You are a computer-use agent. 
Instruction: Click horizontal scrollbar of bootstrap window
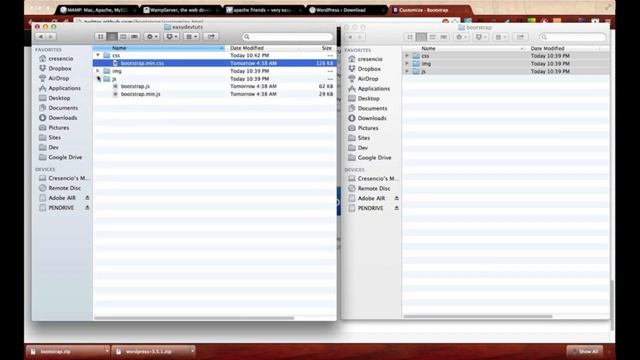[478, 316]
